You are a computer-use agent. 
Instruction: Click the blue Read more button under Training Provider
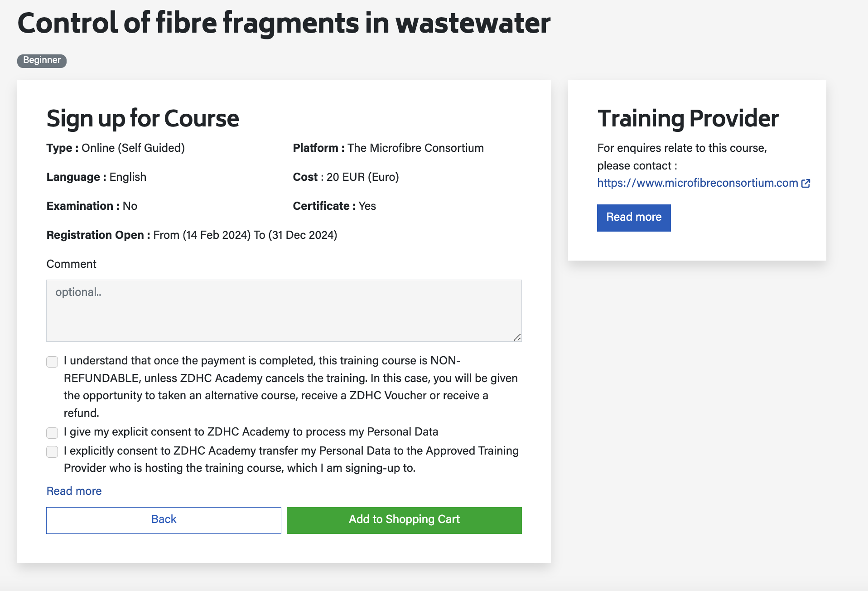click(633, 218)
